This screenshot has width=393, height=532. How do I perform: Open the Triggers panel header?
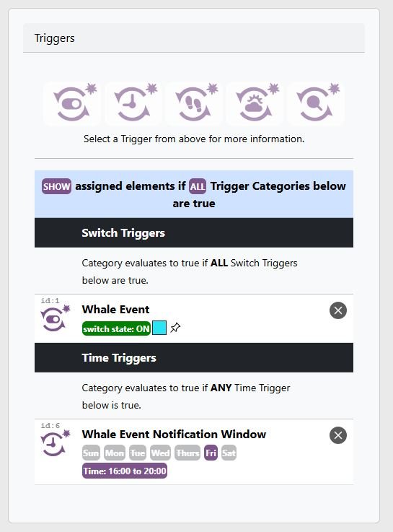(194, 38)
